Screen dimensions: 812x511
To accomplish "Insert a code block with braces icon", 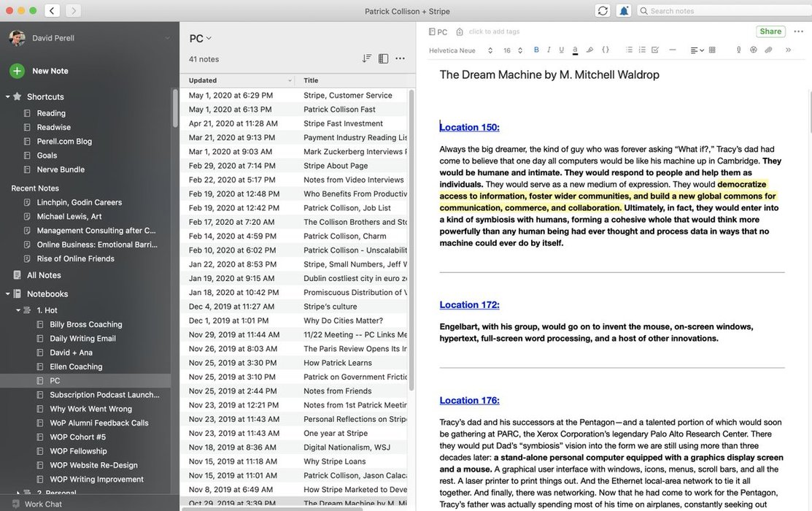I will [x=606, y=50].
